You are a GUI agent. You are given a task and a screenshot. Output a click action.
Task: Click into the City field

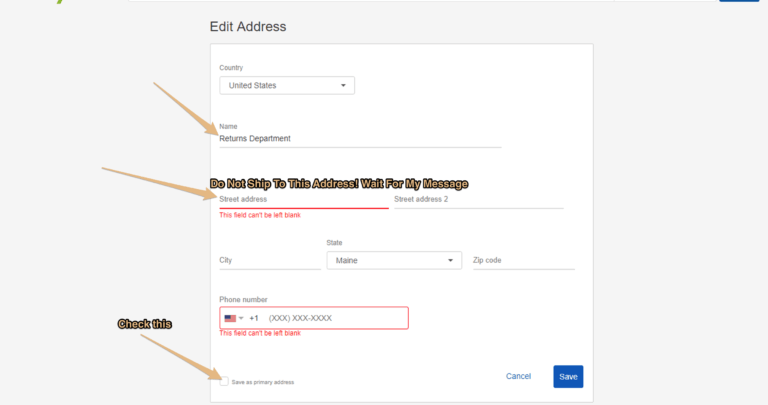tap(270, 261)
